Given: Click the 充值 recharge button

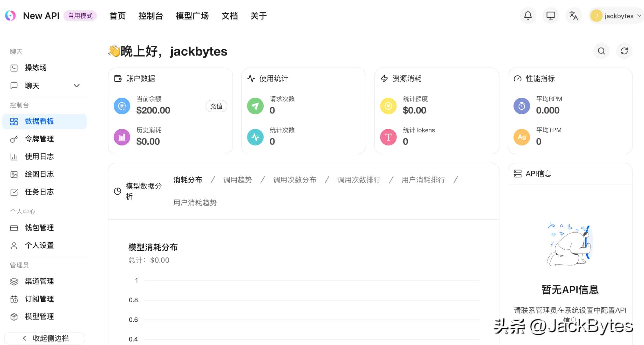Looking at the screenshot, I should [x=216, y=106].
